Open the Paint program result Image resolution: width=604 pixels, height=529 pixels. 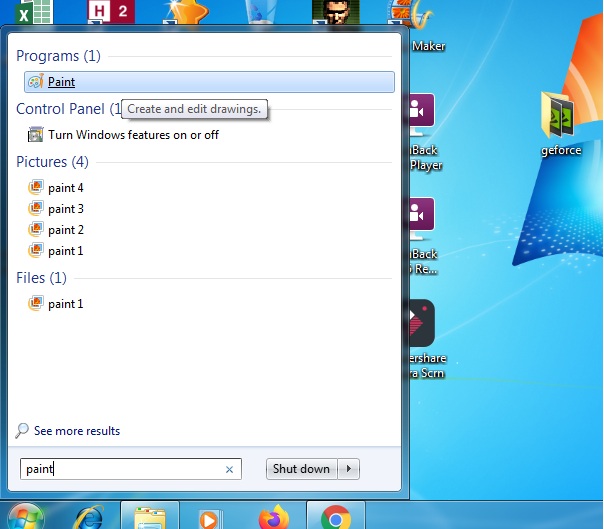coord(209,82)
